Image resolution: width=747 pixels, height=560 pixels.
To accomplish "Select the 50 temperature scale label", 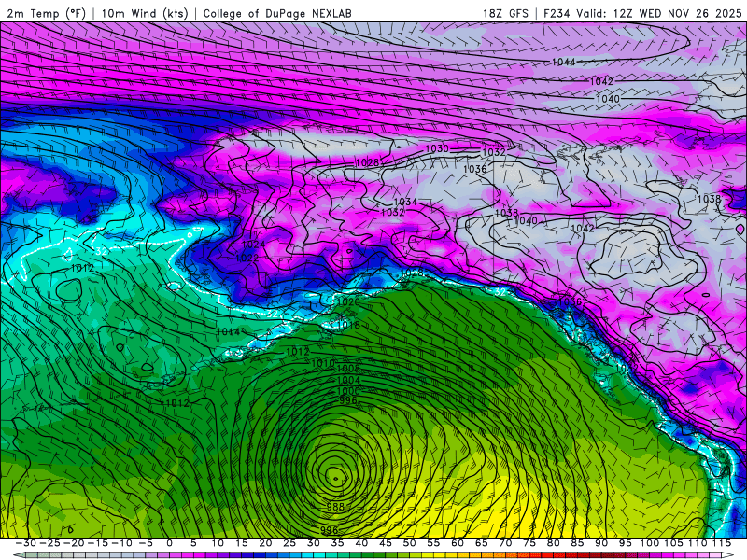I will click(x=409, y=543).
